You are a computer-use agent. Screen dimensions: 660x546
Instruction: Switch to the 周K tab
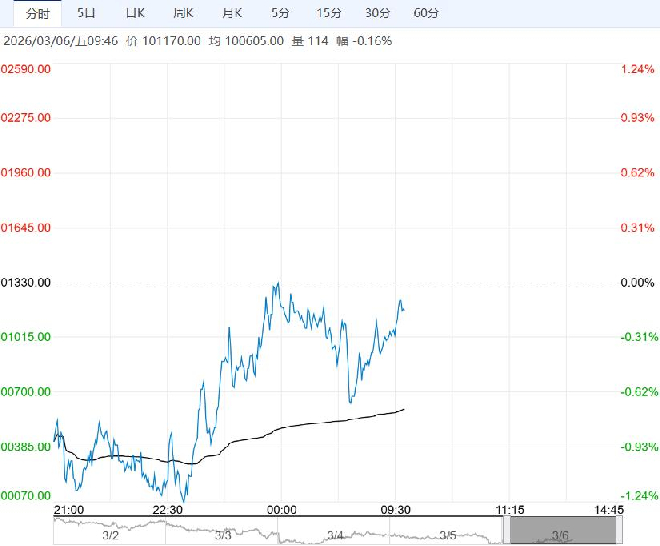tap(183, 13)
